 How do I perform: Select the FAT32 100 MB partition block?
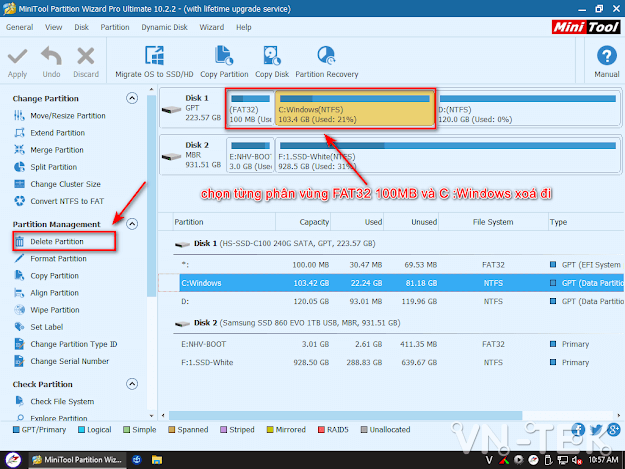(250, 108)
